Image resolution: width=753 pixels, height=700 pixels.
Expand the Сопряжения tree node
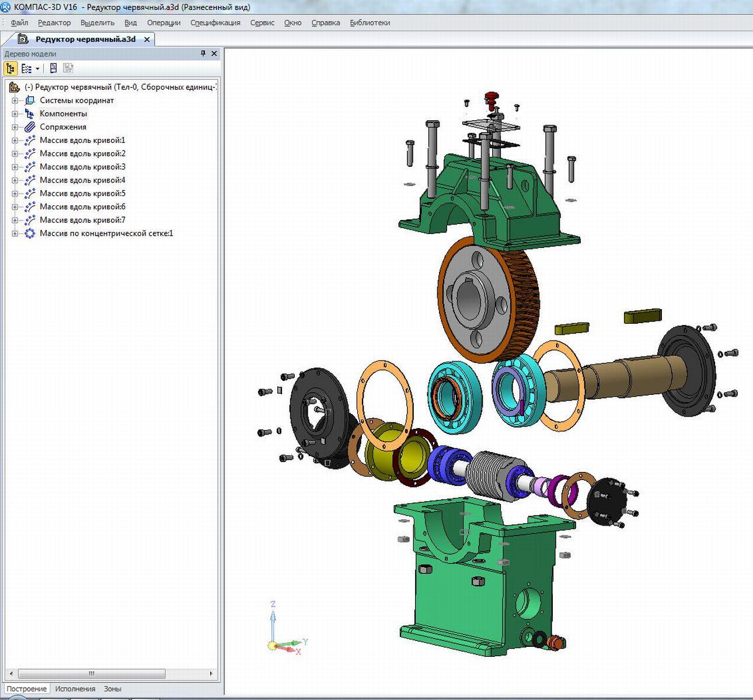[x=15, y=127]
